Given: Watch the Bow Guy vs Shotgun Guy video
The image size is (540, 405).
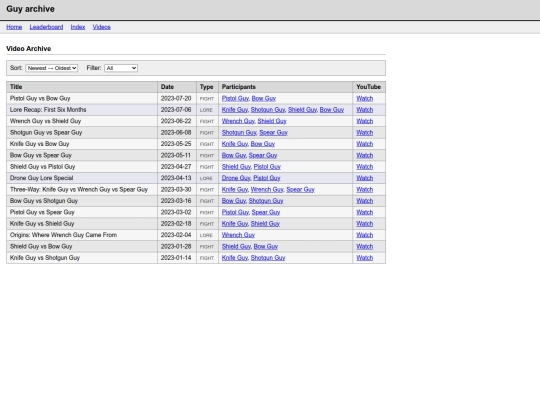Looking at the screenshot, I should tap(365, 201).
